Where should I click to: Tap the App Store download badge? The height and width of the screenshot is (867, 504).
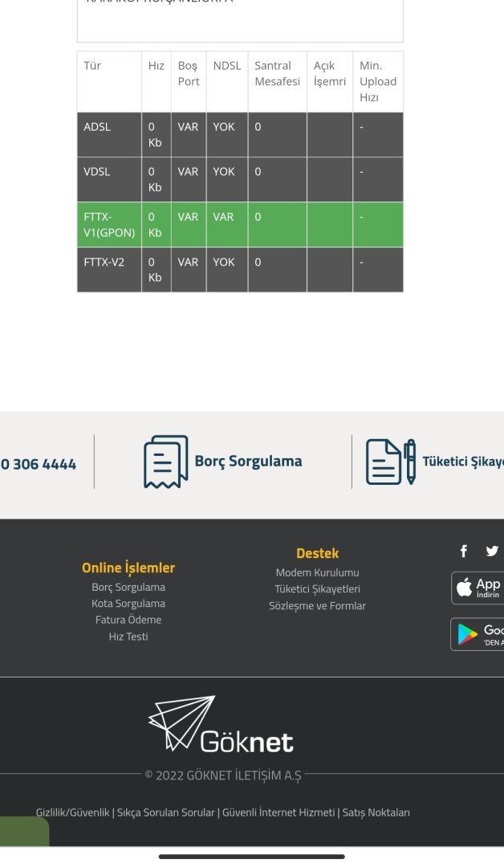[478, 588]
